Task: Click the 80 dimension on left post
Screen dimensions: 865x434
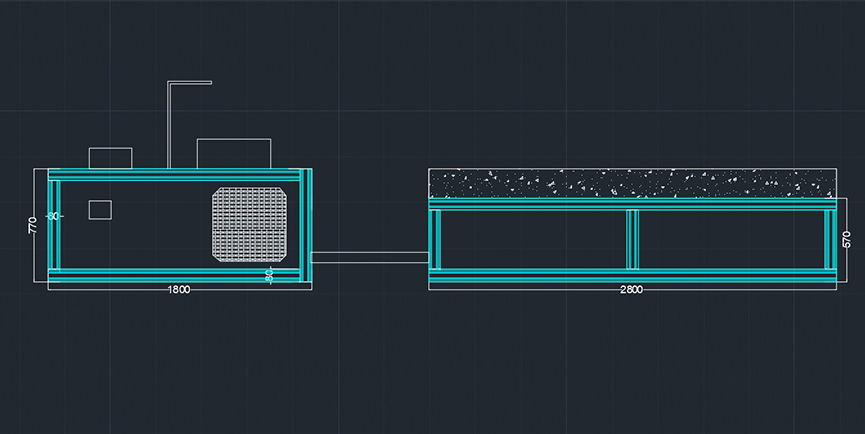Action: tap(53, 216)
